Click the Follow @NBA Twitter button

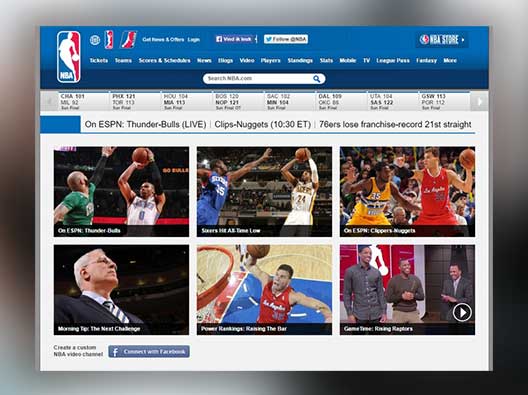click(286, 39)
